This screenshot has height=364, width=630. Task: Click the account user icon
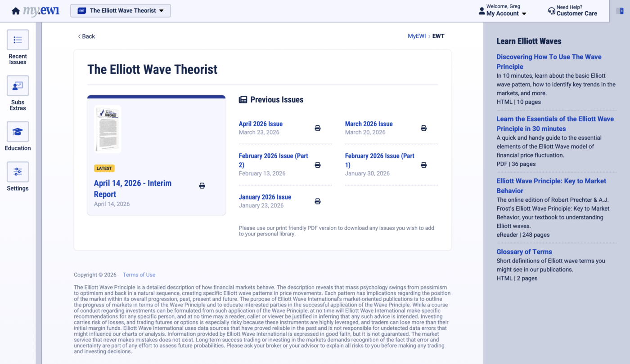coord(482,11)
